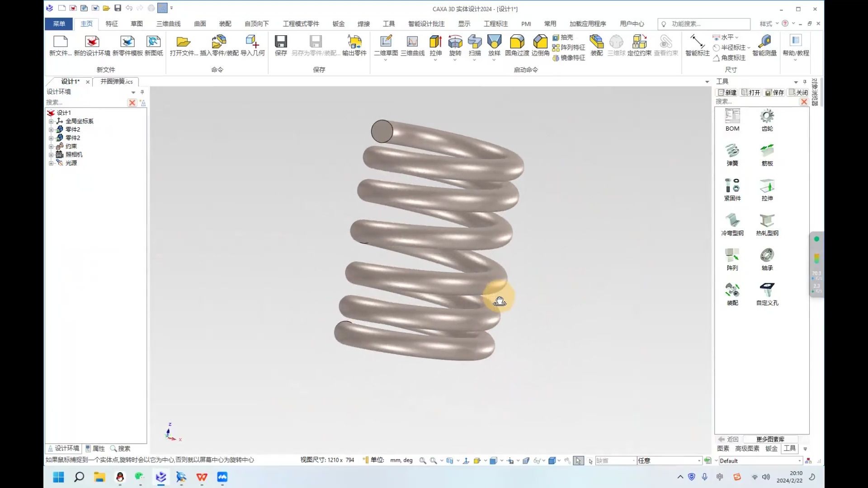Viewport: 868px width, 488px height.
Task: Expand the 光源 light source node
Action: coord(51,163)
